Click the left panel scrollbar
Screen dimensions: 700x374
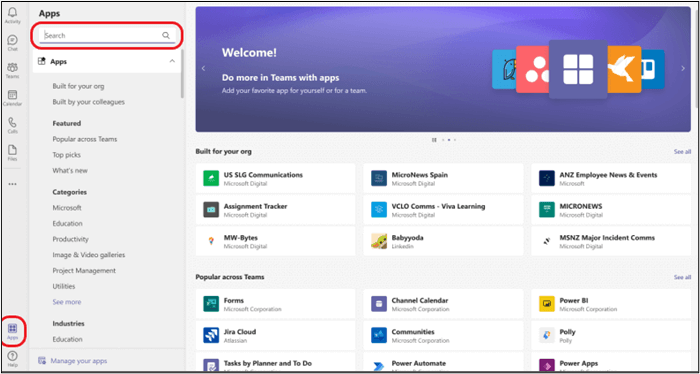click(x=182, y=75)
